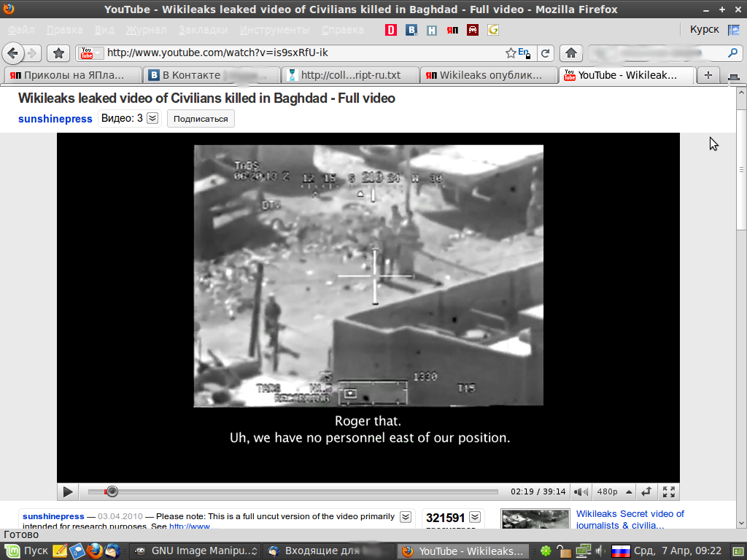Open the 480p video quality menu
747x560 pixels.
(614, 492)
